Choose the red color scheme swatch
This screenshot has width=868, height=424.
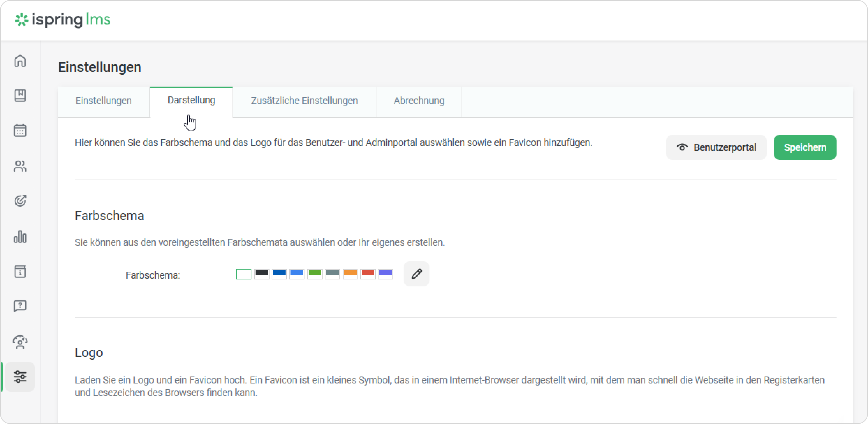pos(368,274)
